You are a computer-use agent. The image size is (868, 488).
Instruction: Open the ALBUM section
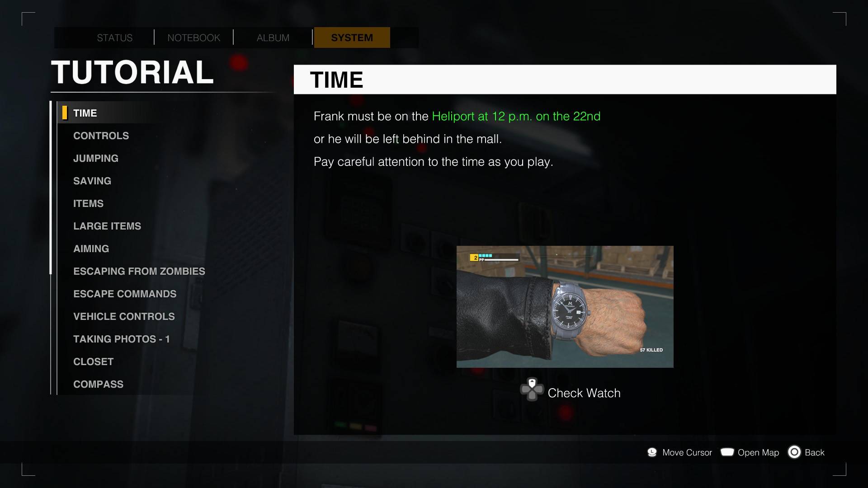click(273, 37)
